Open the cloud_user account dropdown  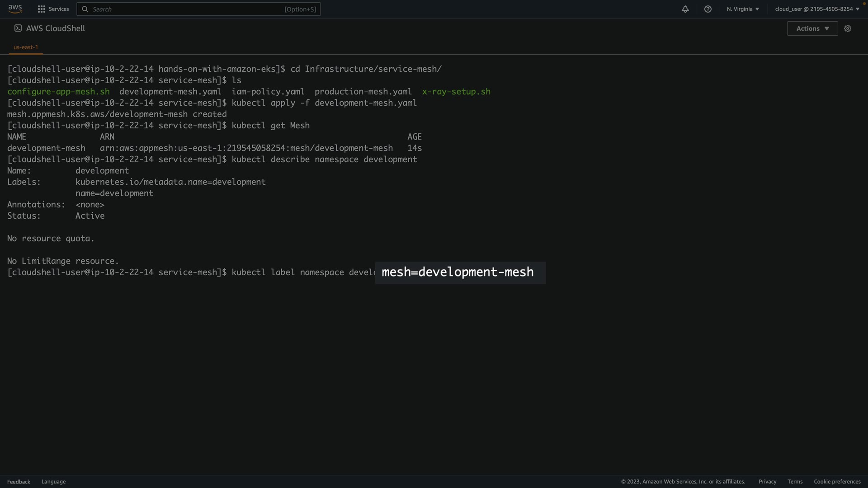tap(817, 9)
